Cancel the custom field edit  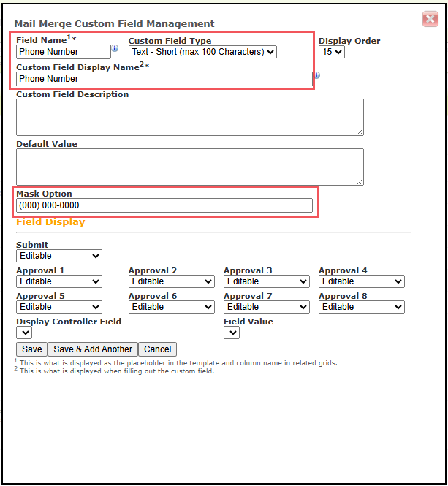pyautogui.click(x=158, y=349)
